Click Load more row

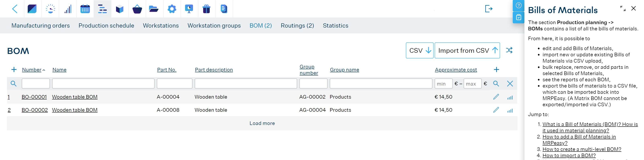tap(262, 123)
